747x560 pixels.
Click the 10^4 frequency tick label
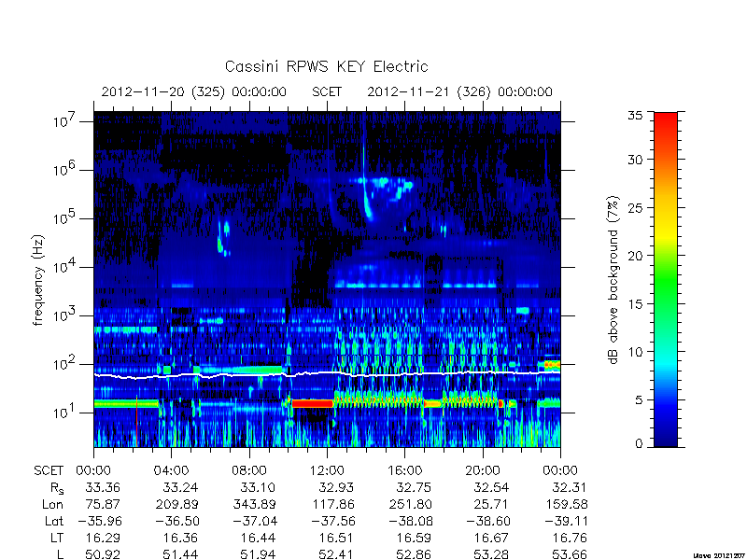click(x=65, y=266)
